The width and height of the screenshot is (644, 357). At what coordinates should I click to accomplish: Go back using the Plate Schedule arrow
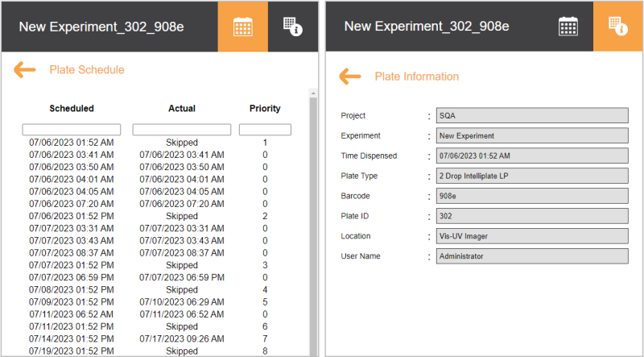[x=25, y=70]
